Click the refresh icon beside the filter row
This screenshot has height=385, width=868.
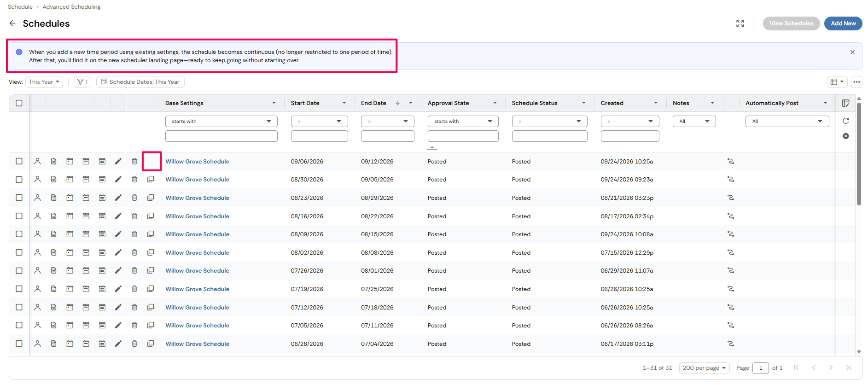[846, 121]
